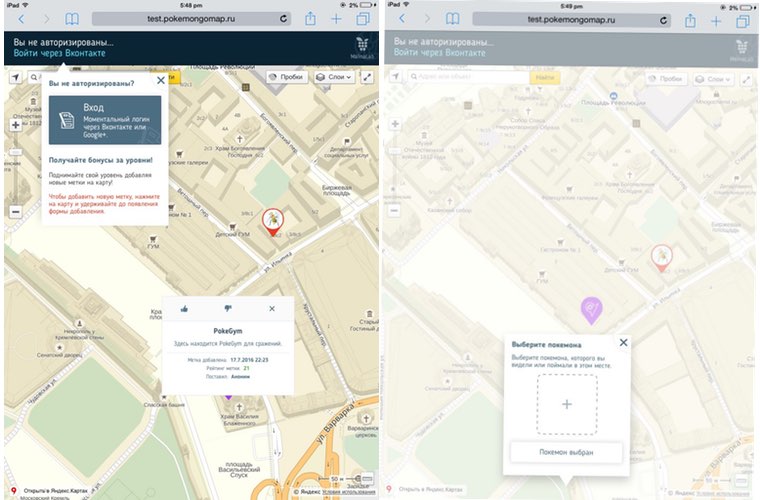
Task: Click the date '17.7.2016 22:23' in balloon
Action: coord(249,360)
